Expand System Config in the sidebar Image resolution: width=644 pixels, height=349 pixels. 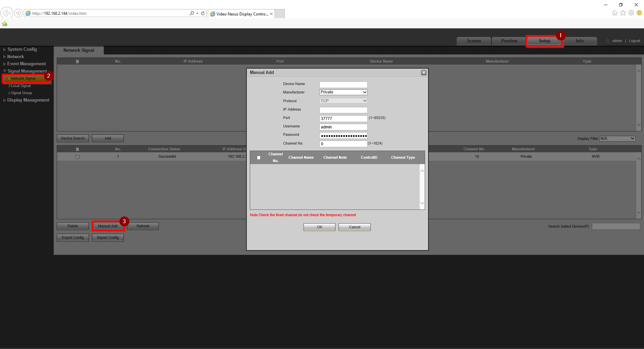(x=22, y=49)
